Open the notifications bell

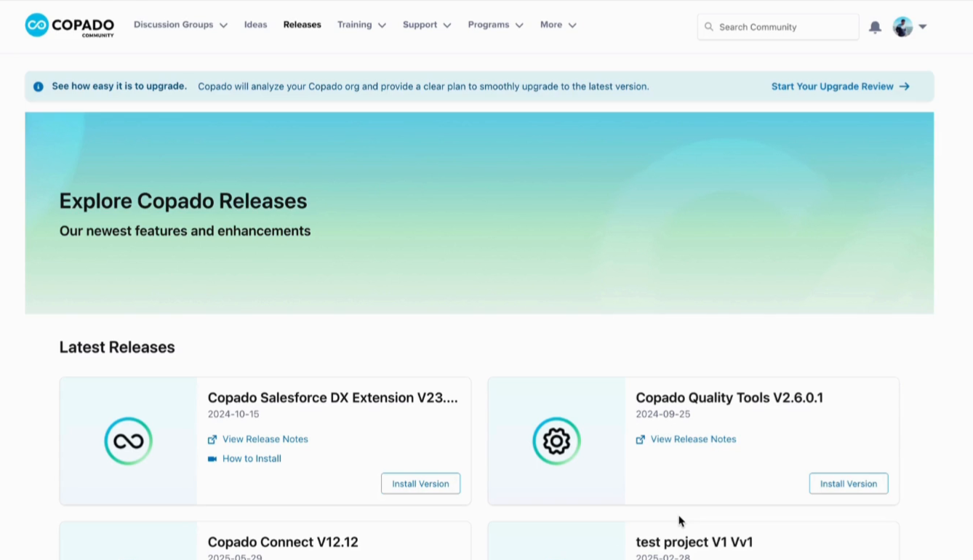(876, 27)
